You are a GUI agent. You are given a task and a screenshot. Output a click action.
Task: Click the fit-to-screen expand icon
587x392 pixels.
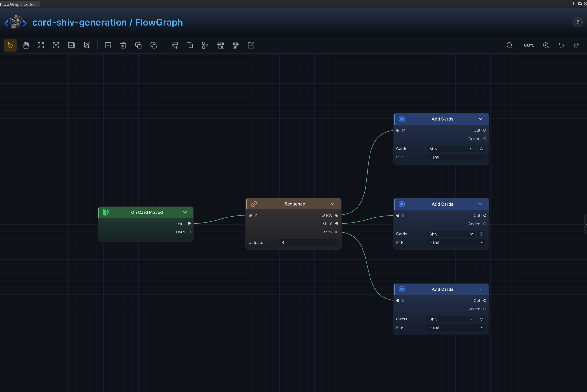(x=41, y=45)
